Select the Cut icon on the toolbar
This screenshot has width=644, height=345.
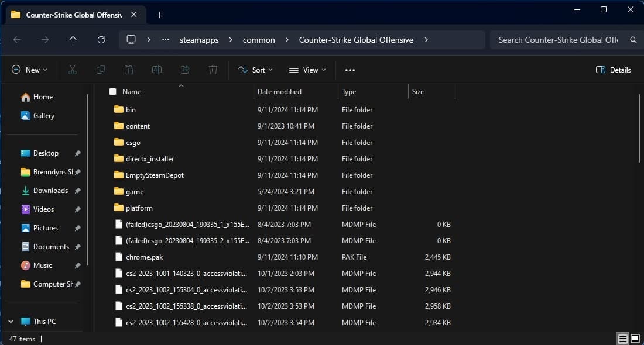(x=72, y=70)
